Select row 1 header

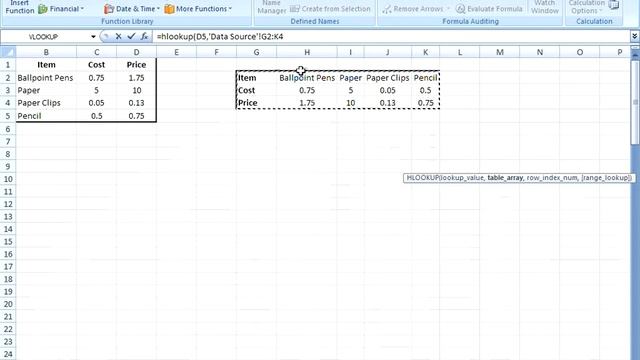[8, 64]
